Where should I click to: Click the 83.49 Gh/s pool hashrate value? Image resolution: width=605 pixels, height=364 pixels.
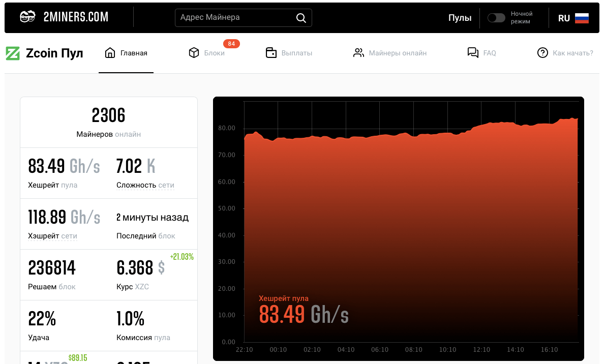[x=64, y=166]
